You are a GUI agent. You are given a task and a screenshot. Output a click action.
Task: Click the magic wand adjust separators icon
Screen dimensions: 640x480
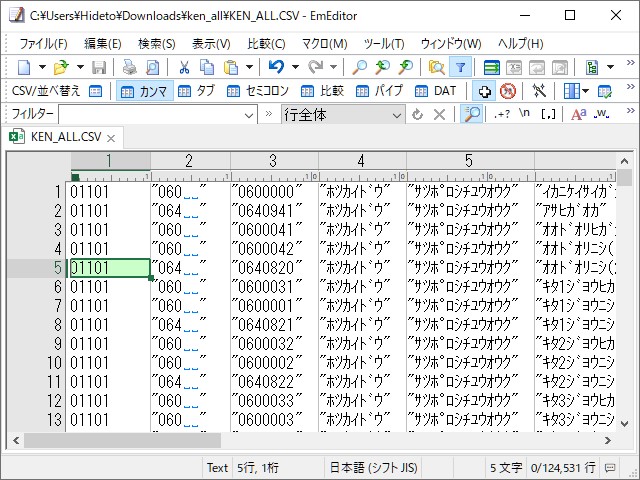point(539,91)
